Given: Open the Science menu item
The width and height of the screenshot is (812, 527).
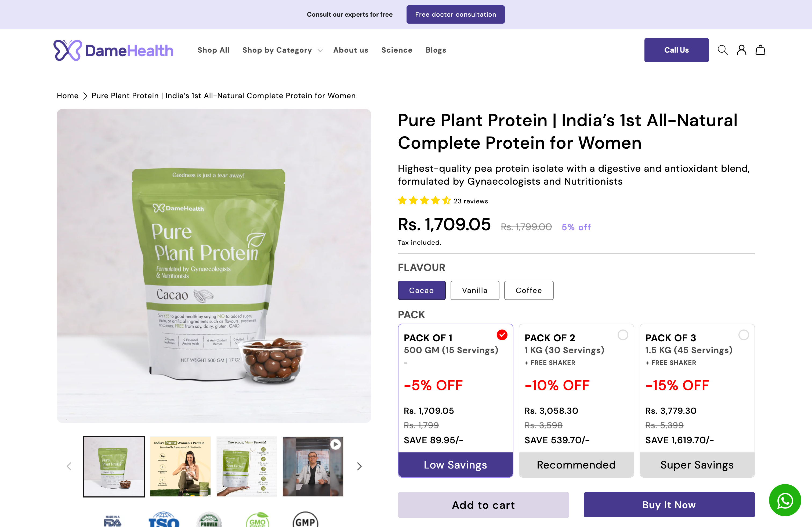Looking at the screenshot, I should tap(397, 50).
